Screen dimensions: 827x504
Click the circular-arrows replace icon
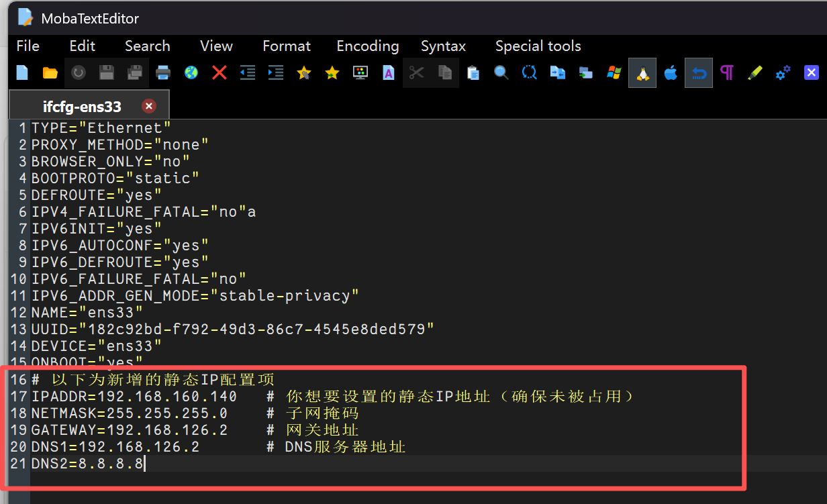pos(530,72)
